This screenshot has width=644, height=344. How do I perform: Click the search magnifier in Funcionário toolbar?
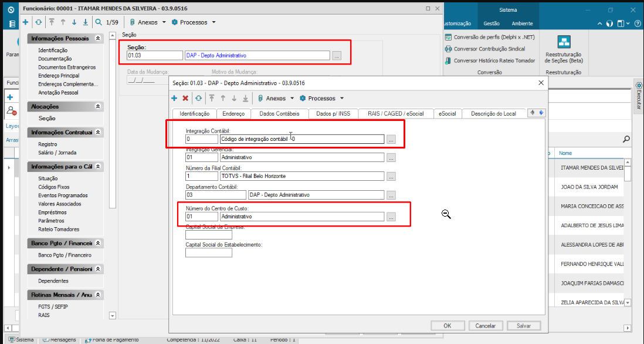(99, 22)
